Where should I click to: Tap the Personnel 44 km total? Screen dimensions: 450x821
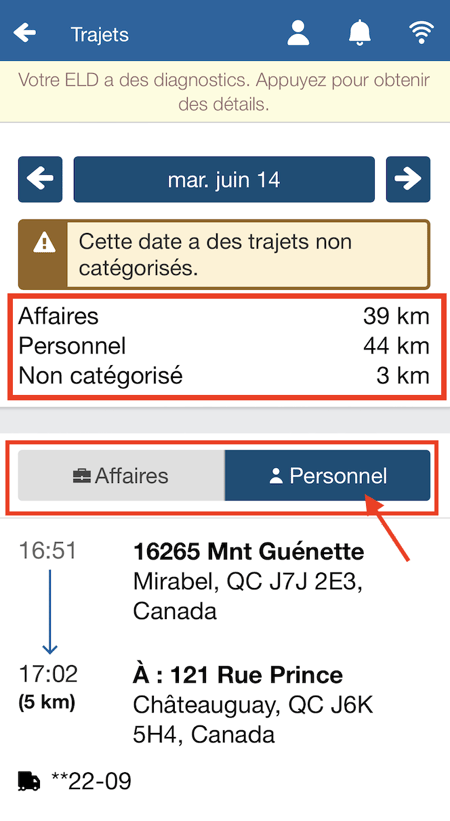[224, 346]
